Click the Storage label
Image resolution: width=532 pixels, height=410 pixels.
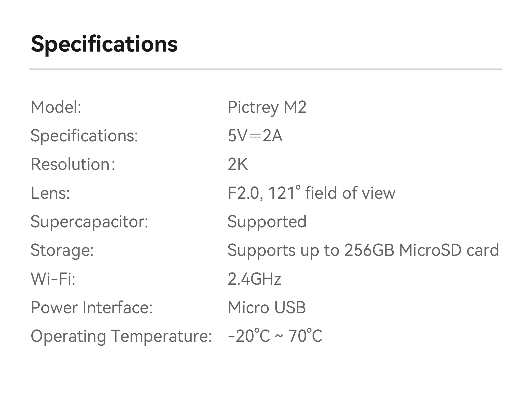coord(62,250)
